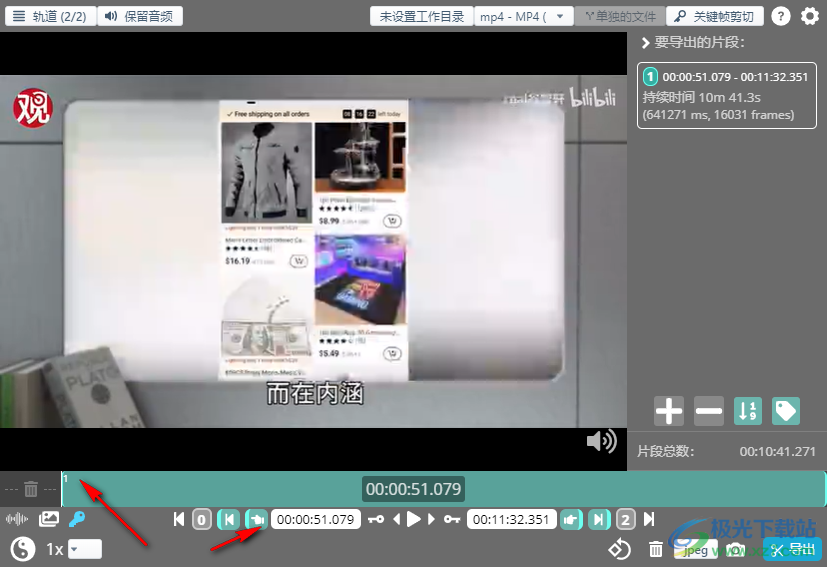Tag the current segment
The width and height of the screenshot is (827, 567).
[x=786, y=411]
